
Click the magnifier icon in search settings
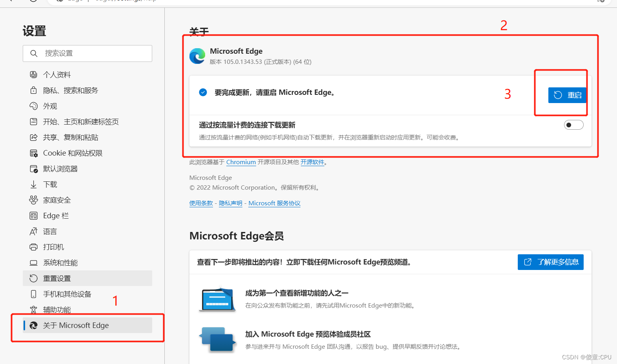[x=34, y=53]
